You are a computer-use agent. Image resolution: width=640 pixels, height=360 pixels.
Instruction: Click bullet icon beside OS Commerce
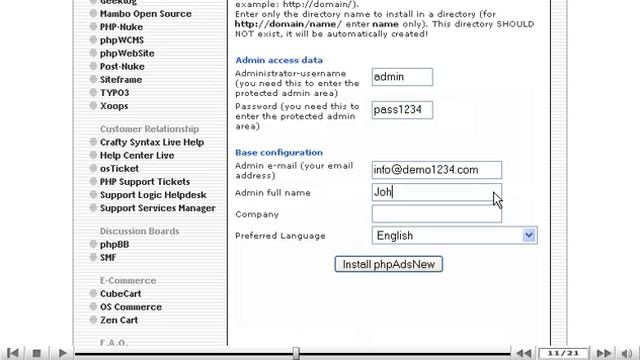(x=93, y=307)
